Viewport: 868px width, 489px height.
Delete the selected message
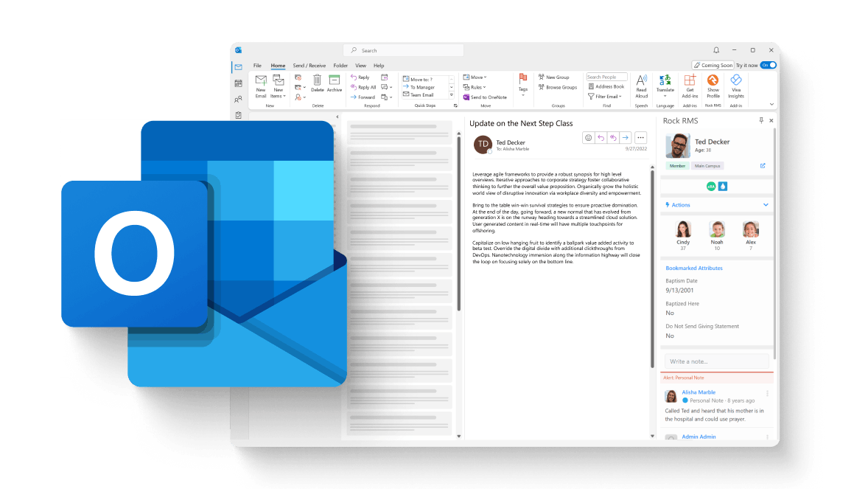(317, 84)
